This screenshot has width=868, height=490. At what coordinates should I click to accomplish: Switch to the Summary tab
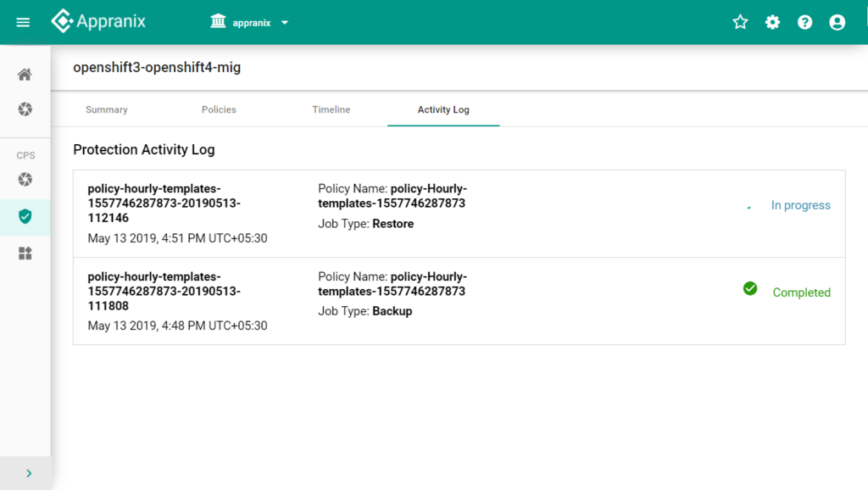pos(107,109)
